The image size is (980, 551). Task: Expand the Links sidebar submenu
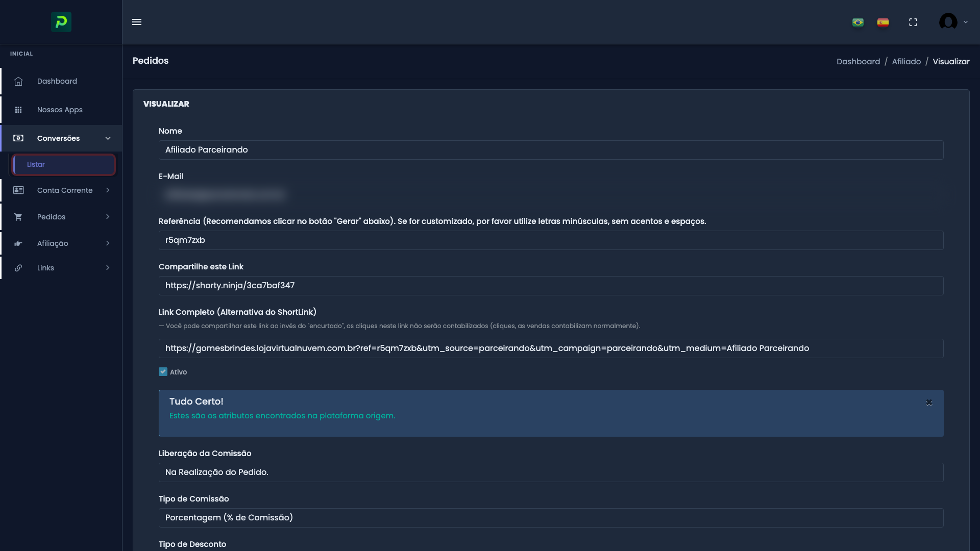click(x=108, y=268)
